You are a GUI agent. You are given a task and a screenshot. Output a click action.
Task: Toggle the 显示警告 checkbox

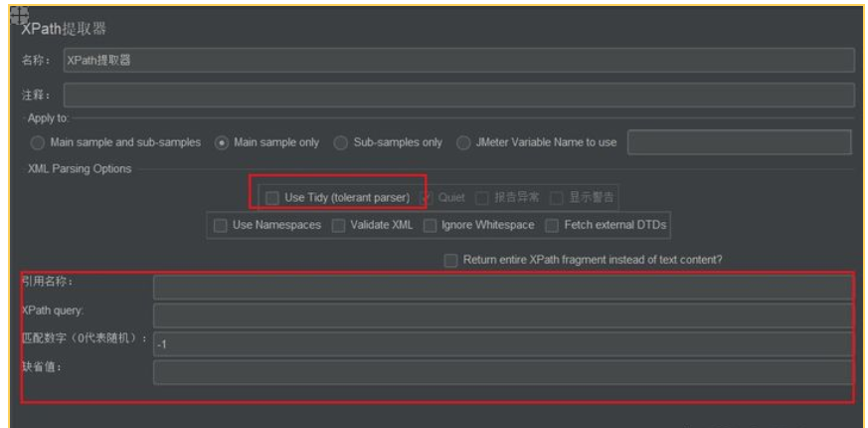557,197
